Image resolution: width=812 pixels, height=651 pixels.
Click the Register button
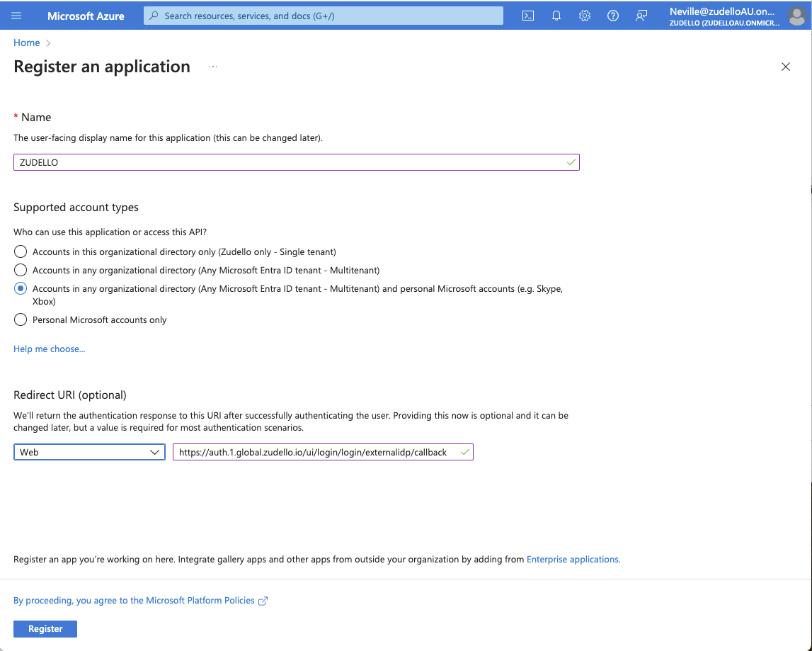click(45, 629)
